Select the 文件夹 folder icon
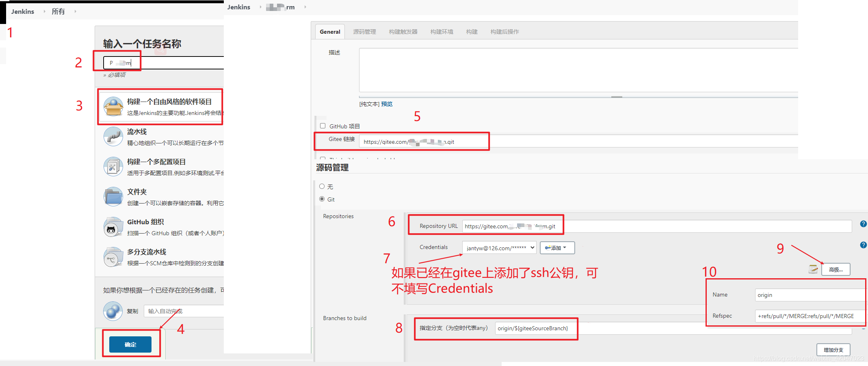Image resolution: width=868 pixels, height=366 pixels. coord(113,197)
